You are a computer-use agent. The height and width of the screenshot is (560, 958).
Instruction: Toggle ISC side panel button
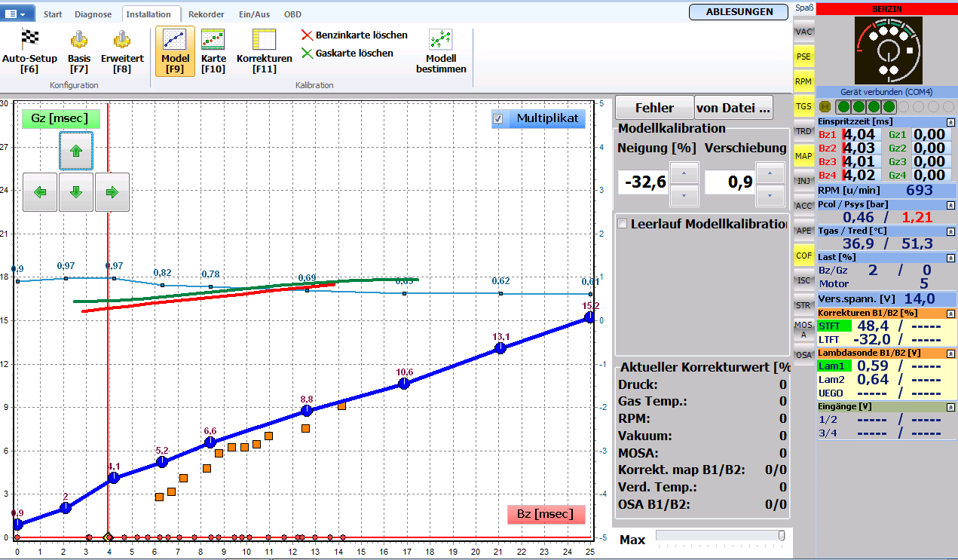[803, 280]
